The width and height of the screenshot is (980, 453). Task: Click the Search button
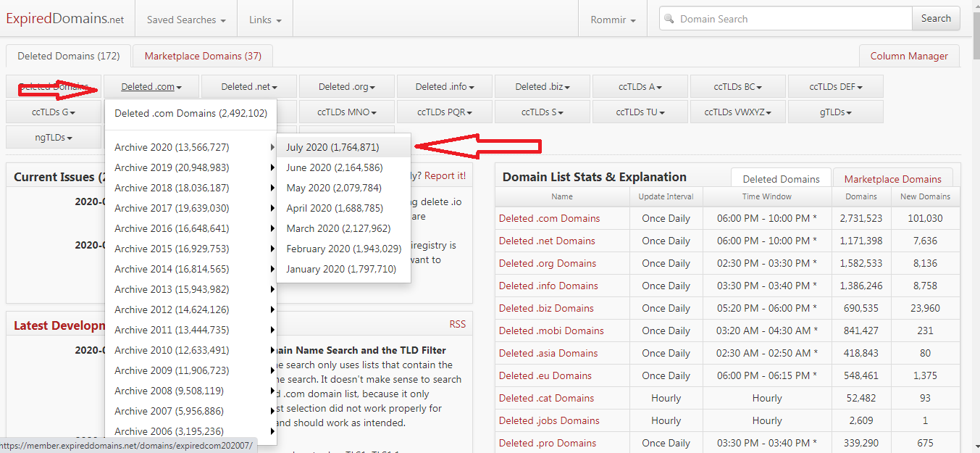[x=936, y=19]
